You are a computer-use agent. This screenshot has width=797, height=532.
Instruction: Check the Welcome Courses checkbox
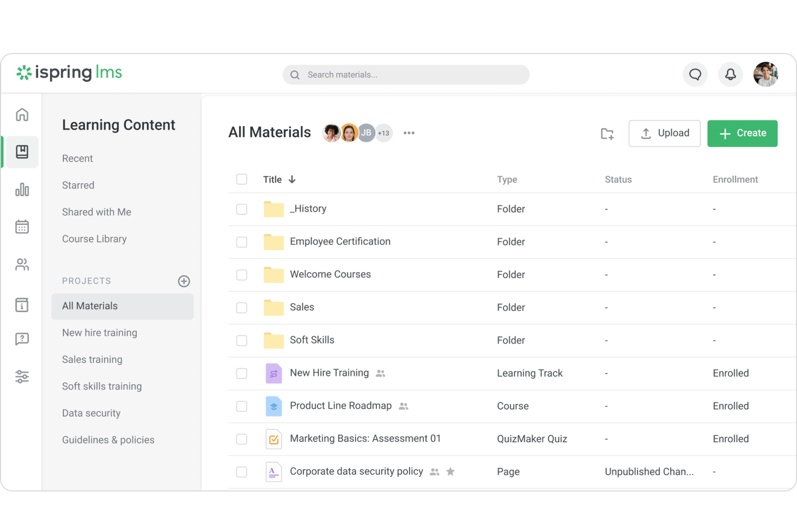point(242,275)
